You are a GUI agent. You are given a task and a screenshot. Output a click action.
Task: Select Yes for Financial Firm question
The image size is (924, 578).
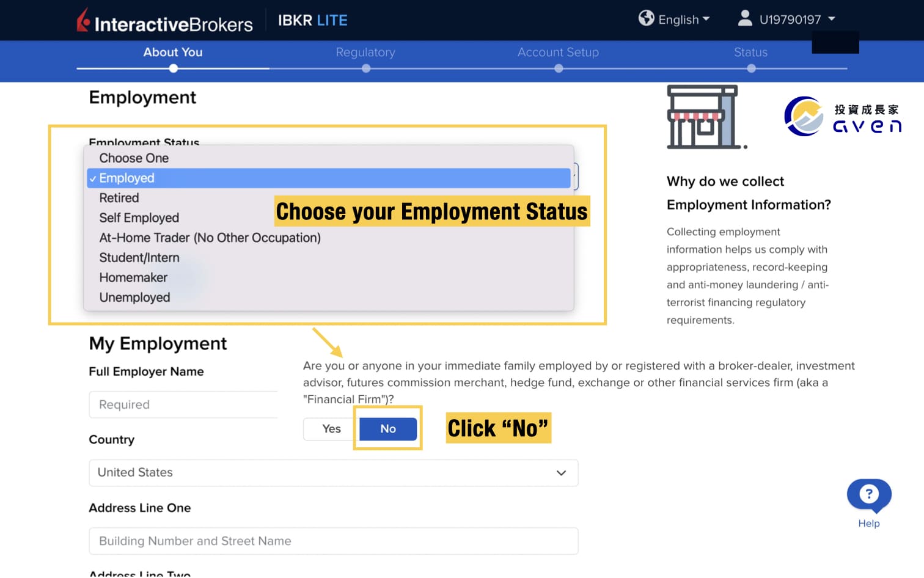(x=331, y=429)
